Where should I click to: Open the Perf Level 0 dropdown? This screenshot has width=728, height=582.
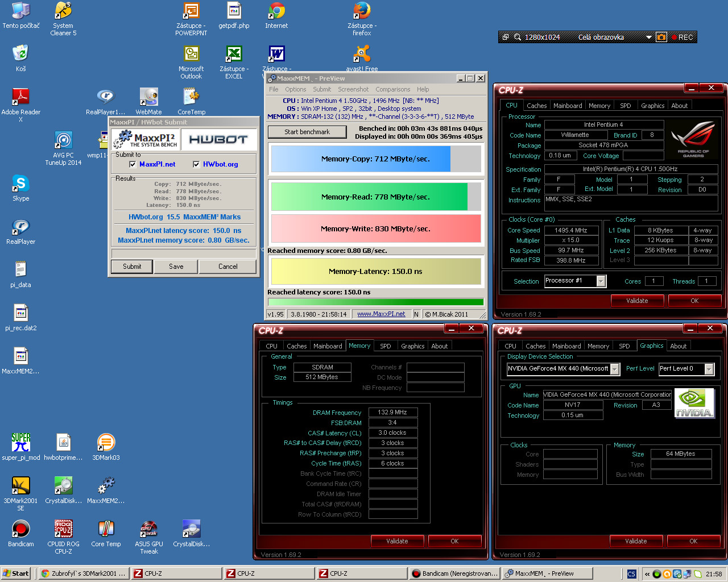pos(709,369)
